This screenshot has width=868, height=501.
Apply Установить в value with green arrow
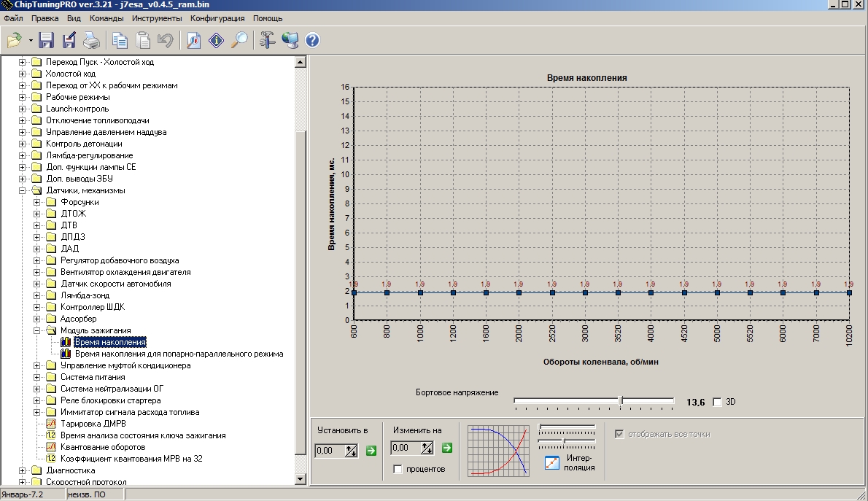pos(371,451)
